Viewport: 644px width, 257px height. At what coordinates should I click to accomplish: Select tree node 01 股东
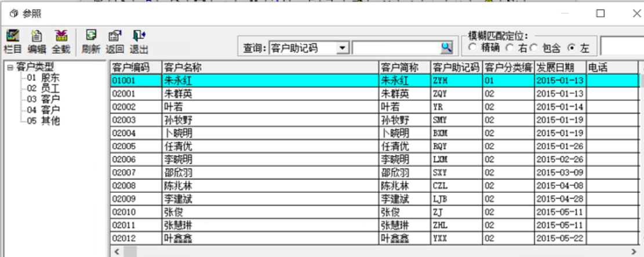click(x=43, y=78)
